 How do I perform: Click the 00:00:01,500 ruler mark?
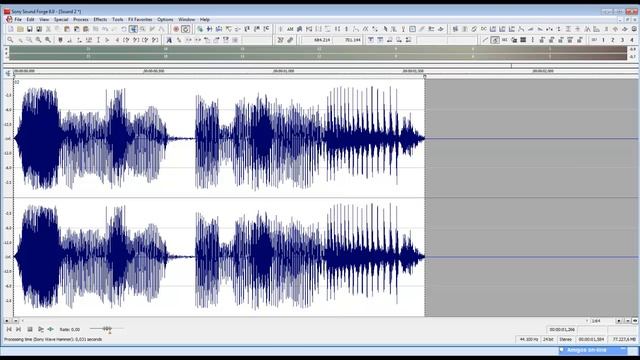coord(413,71)
